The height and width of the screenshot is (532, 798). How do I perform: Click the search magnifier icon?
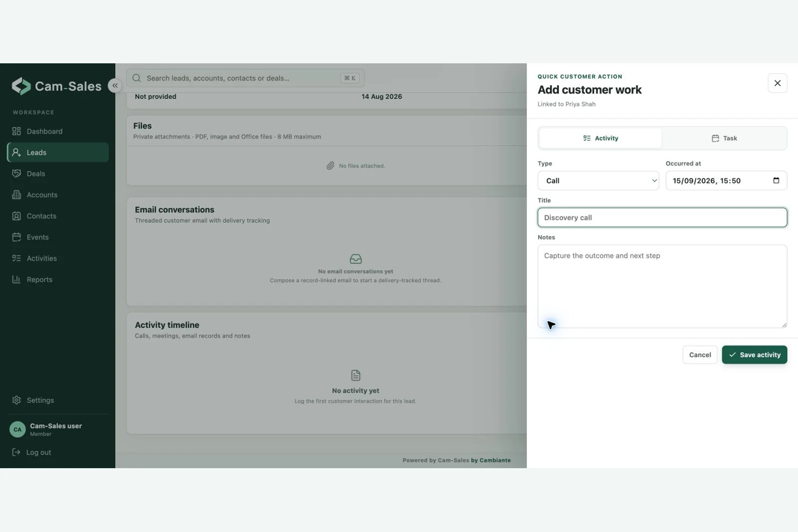(136, 78)
